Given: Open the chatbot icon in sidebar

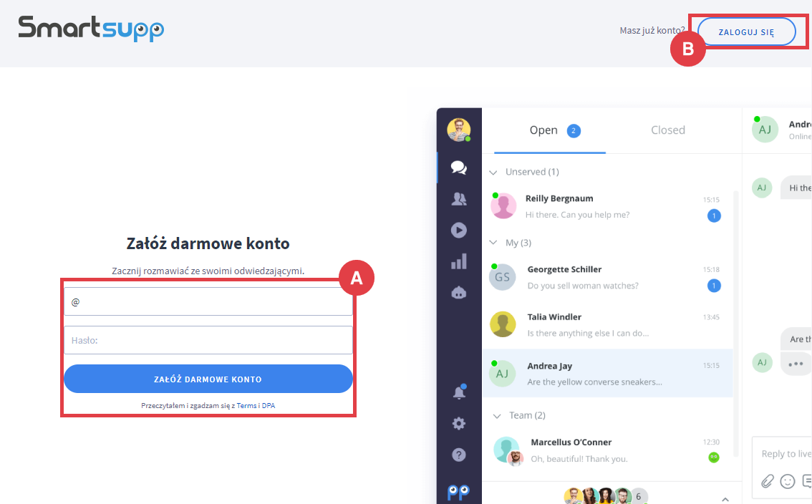Looking at the screenshot, I should (459, 293).
